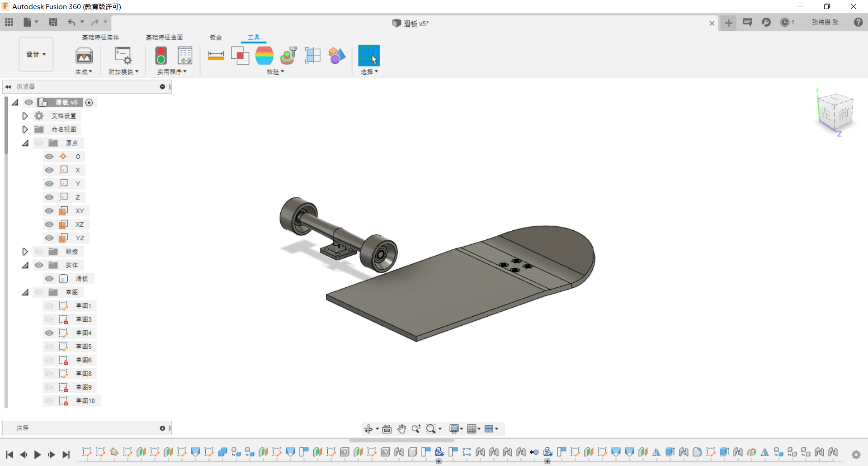Expand the 联接 folder

(x=25, y=252)
